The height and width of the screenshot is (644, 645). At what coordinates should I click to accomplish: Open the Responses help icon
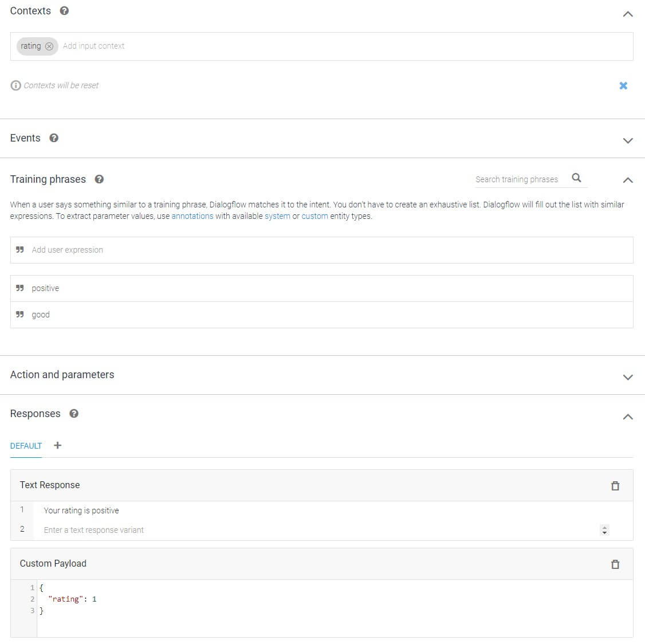click(74, 414)
